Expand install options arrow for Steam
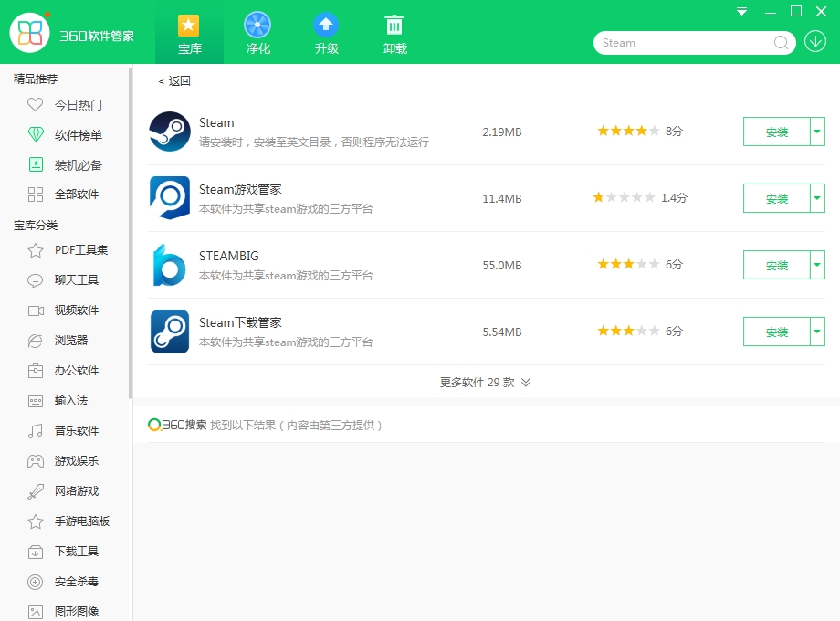Screen dimensions: 840x621 [x=817, y=132]
